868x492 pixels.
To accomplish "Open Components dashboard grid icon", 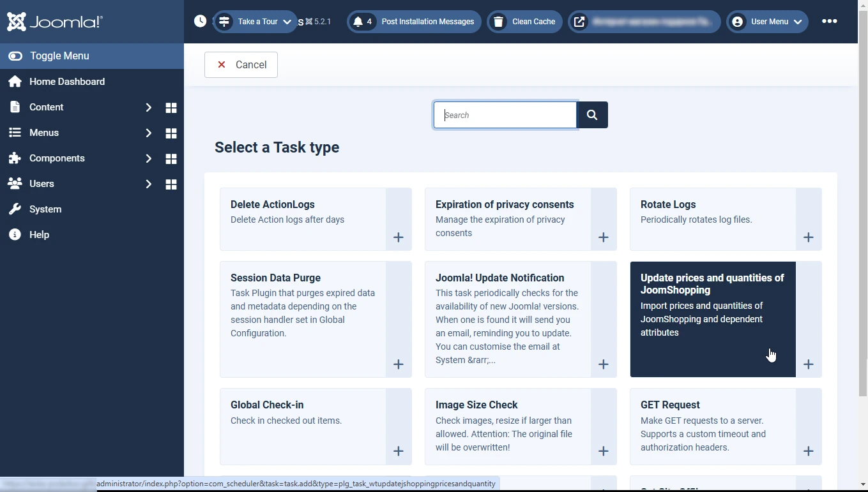I will (x=171, y=159).
